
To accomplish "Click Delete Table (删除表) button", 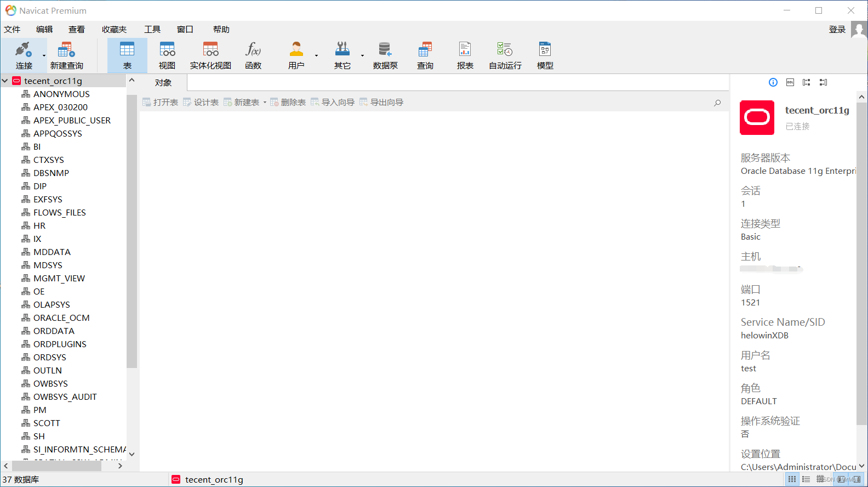I will (x=288, y=103).
